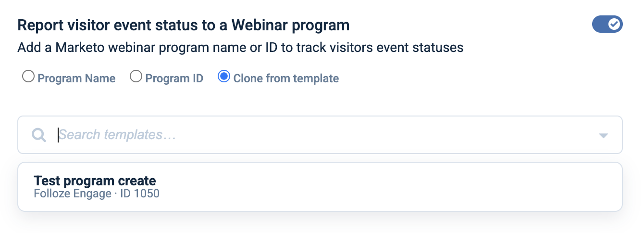Focus the Search templates input field
This screenshot has height=233, width=644.
(x=327, y=135)
